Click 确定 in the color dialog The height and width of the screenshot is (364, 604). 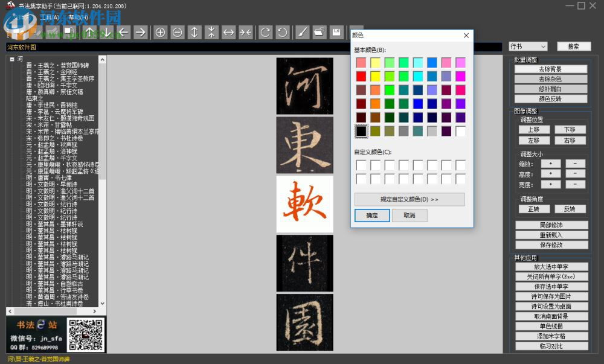(x=372, y=216)
